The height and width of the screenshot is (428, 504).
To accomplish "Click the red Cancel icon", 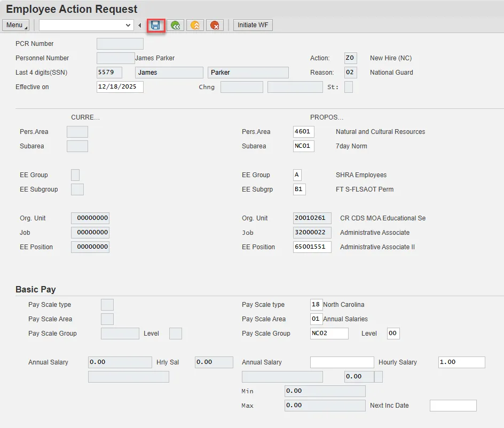I will pos(215,25).
